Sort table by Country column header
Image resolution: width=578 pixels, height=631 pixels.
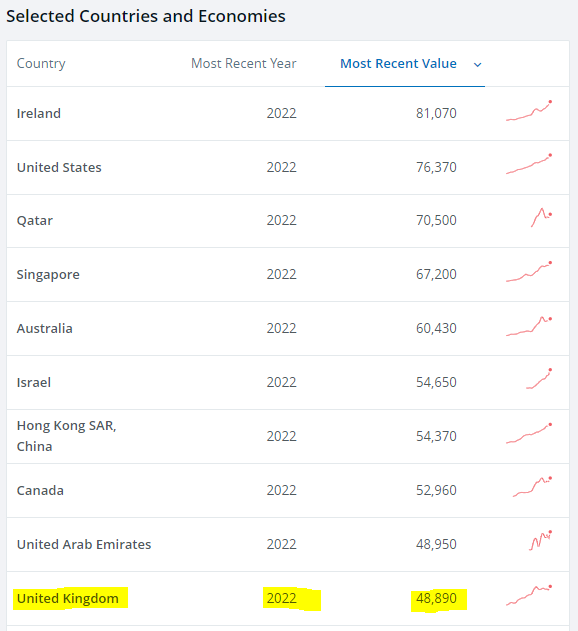click(x=41, y=64)
